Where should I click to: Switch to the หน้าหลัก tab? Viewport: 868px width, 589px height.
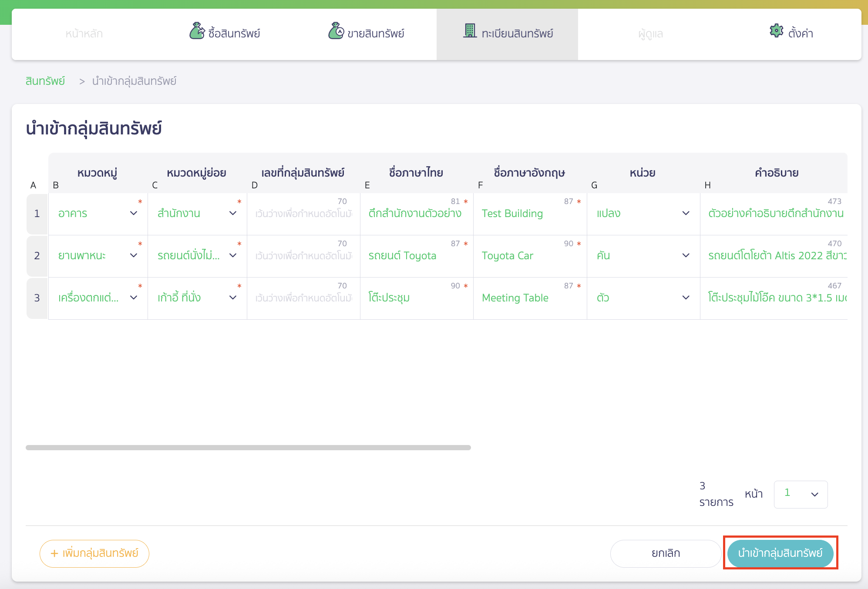pyautogui.click(x=83, y=33)
